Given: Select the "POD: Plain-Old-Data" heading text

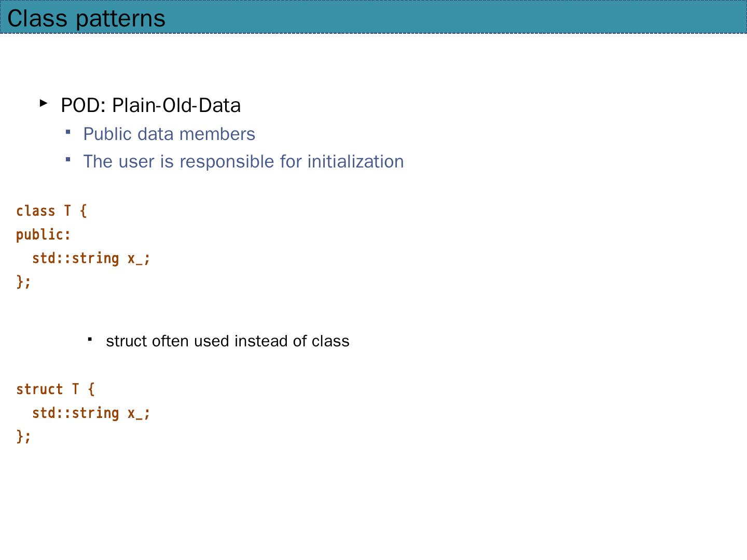Looking at the screenshot, I should tap(150, 105).
